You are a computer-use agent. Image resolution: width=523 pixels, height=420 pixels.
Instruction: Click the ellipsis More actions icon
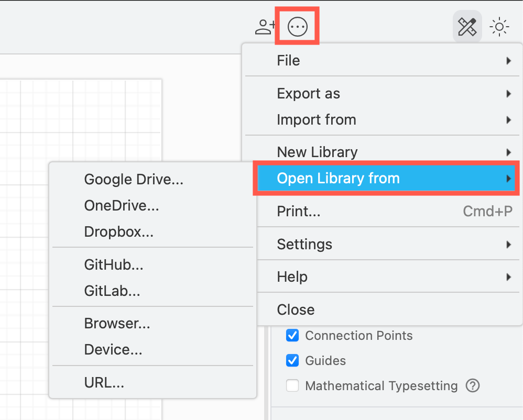point(297,27)
